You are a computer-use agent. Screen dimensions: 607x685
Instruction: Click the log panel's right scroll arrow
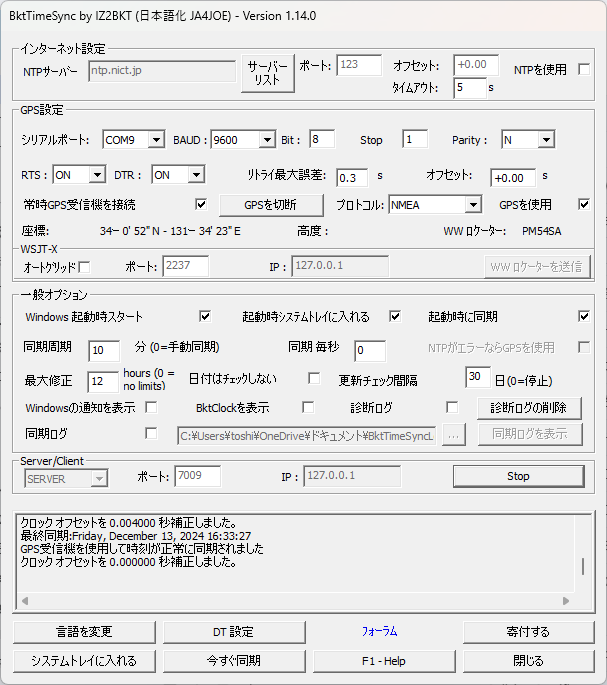click(566, 601)
